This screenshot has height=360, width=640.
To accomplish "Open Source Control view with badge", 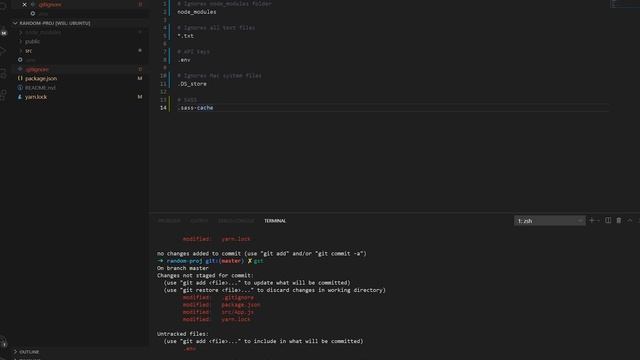I will coord(4,32).
